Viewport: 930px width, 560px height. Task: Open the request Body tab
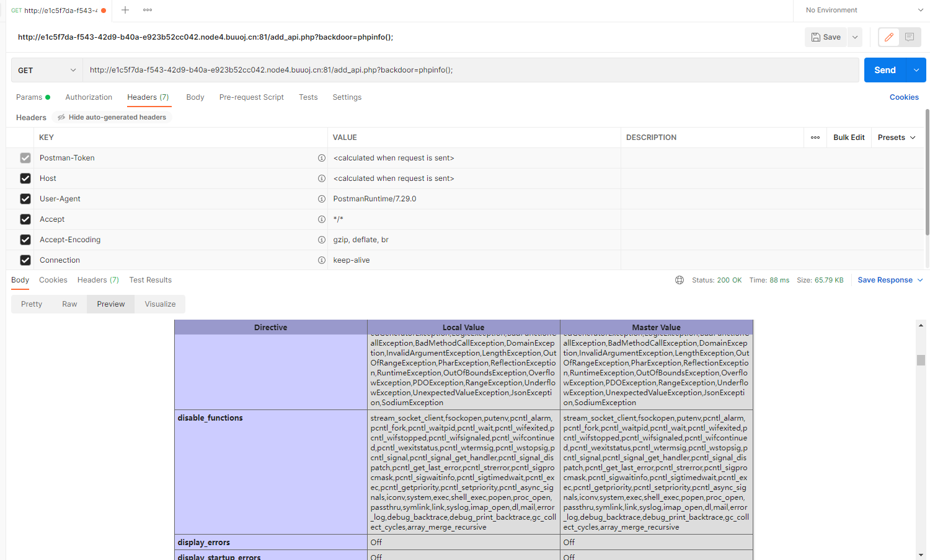pyautogui.click(x=195, y=97)
